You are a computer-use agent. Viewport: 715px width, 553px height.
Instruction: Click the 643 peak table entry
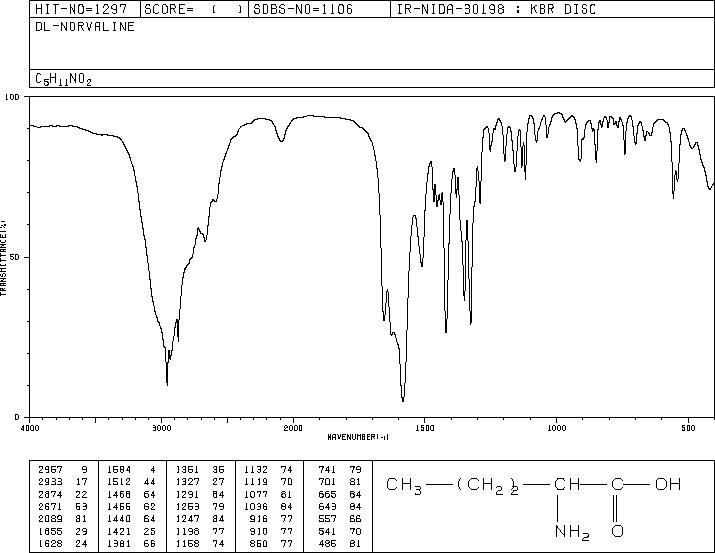click(x=327, y=506)
